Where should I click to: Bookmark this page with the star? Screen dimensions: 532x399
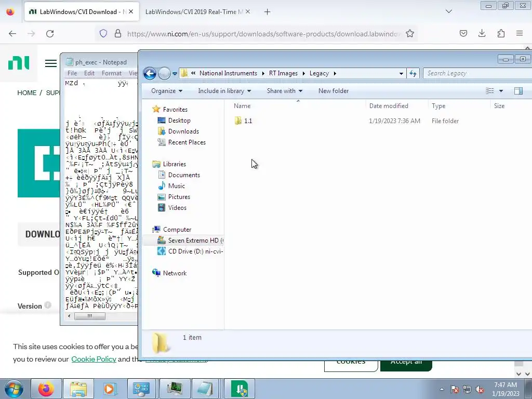click(x=410, y=33)
